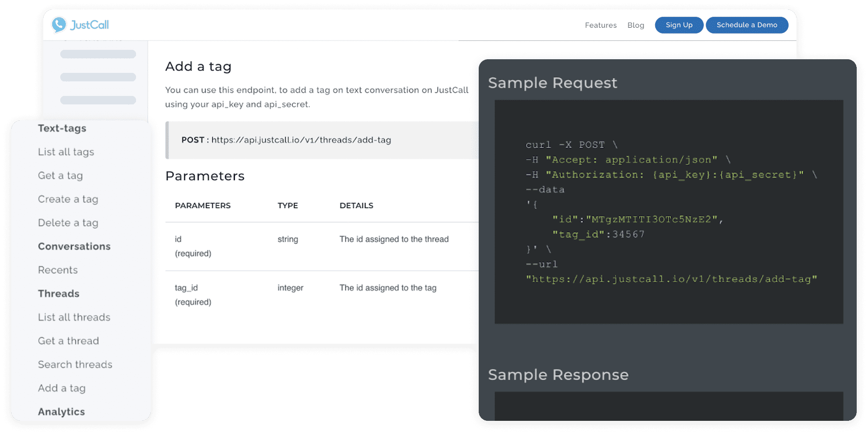This screenshot has height=434, width=868.
Task: Click the id (required) parameter cell
Action: (193, 246)
